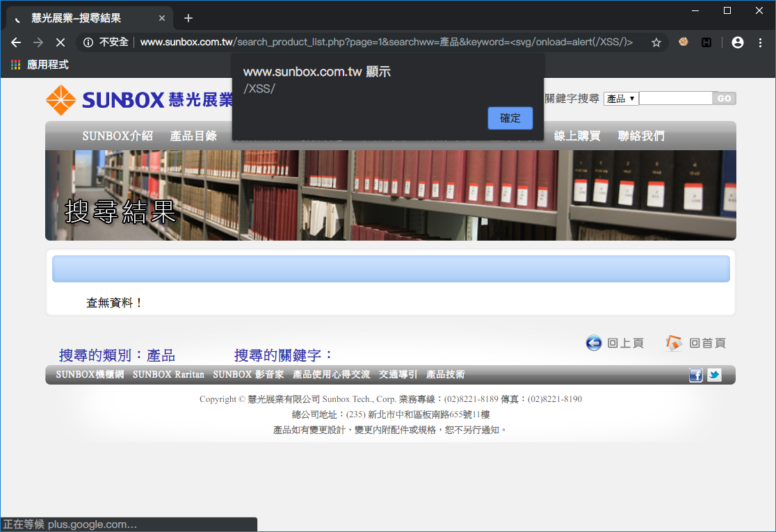776x532 pixels.
Task: Click the 查無資料！ text
Action: click(115, 303)
